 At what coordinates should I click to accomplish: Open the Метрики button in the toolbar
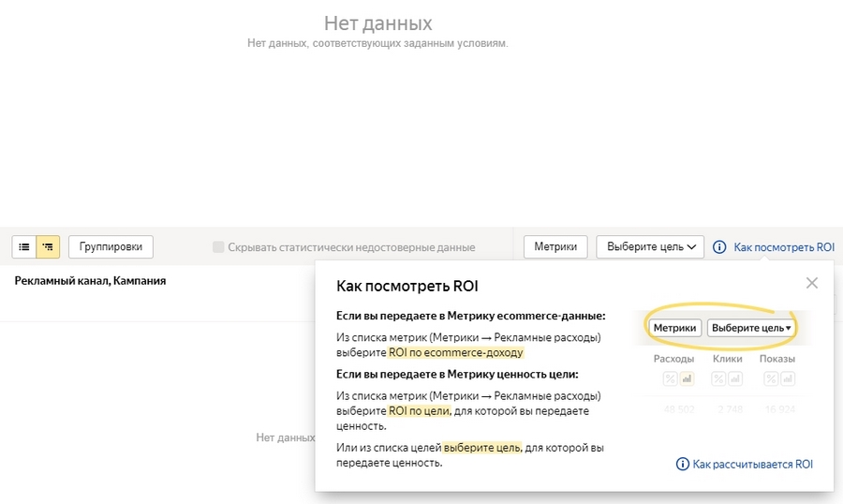pyautogui.click(x=555, y=247)
